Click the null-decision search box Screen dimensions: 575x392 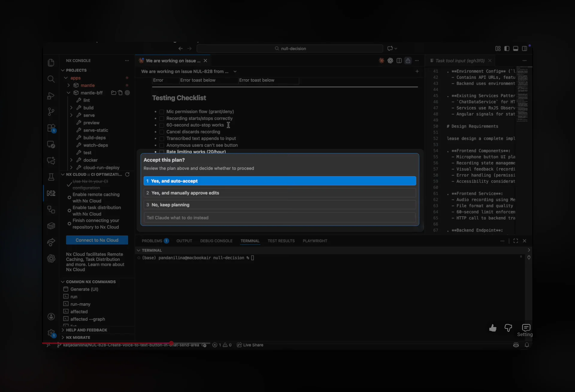point(290,49)
